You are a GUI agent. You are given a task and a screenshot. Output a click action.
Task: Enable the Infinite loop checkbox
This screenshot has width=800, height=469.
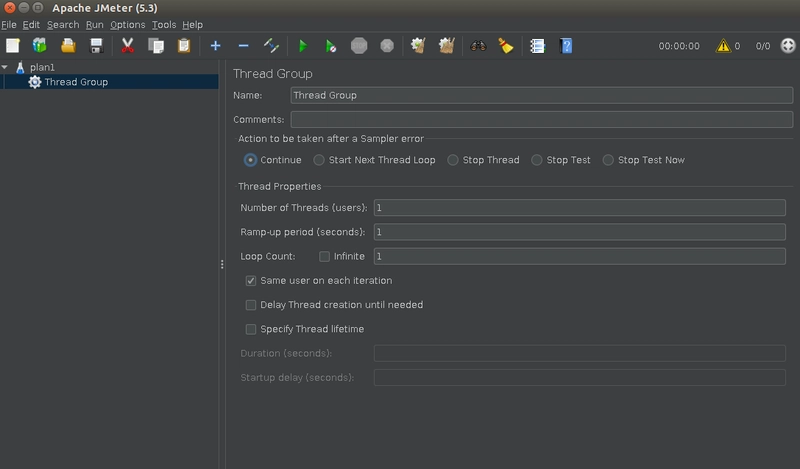click(324, 256)
